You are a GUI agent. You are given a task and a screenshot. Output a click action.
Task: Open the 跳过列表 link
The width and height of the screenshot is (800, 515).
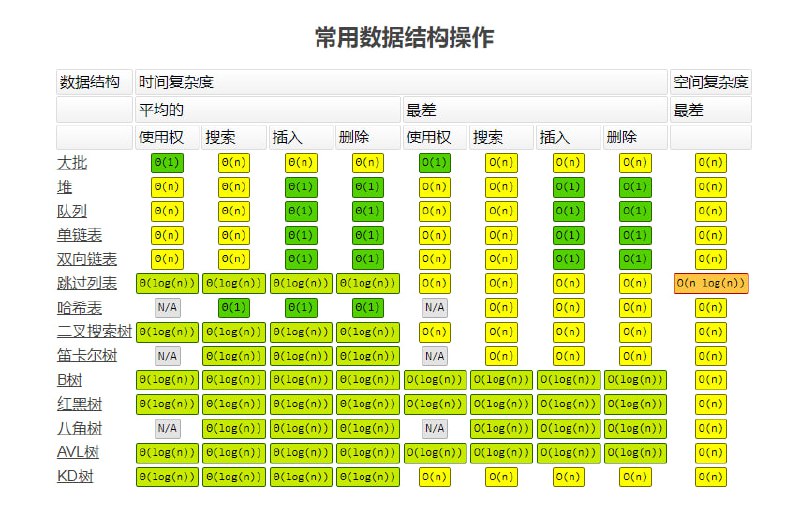pyautogui.click(x=87, y=283)
